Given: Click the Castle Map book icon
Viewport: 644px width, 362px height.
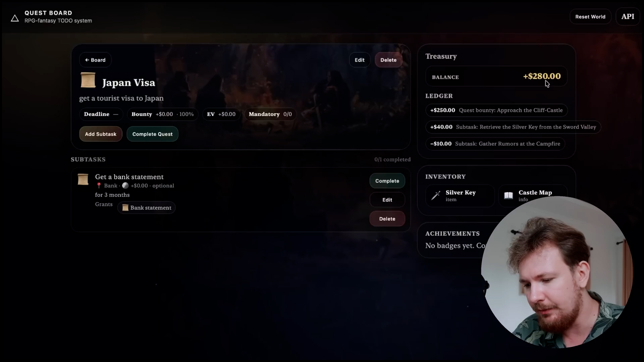Looking at the screenshot, I should coord(508,195).
